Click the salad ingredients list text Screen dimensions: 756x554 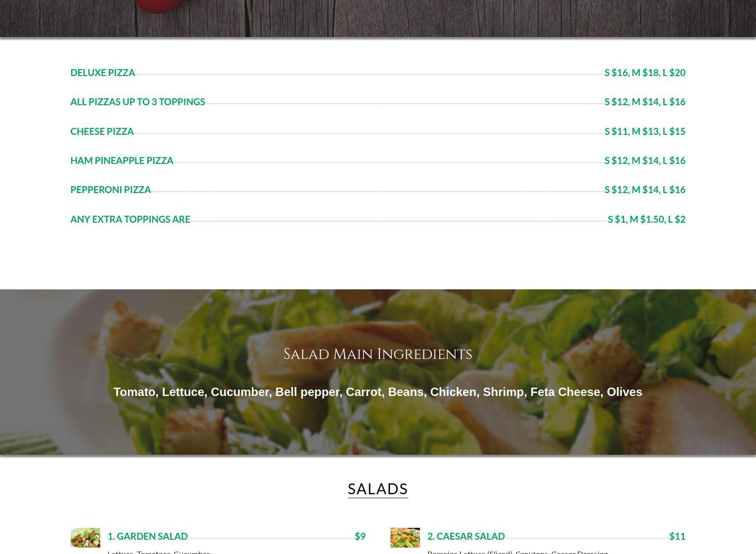click(x=378, y=392)
